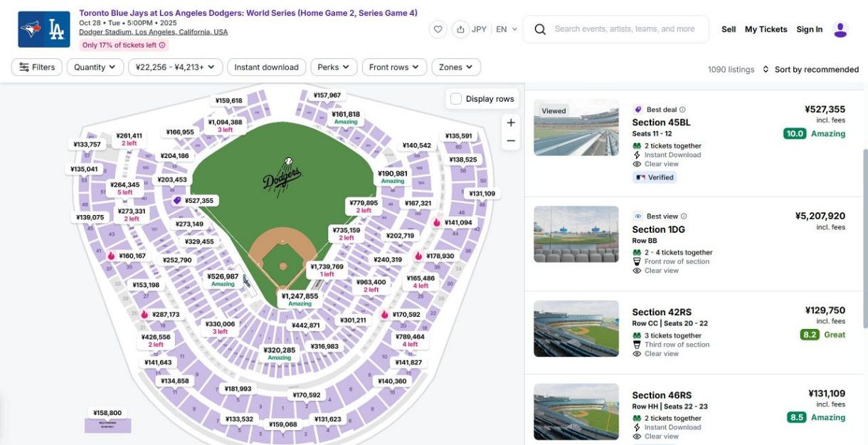The image size is (868, 445).
Task: Click the sort arrows icon
Action: [766, 69]
